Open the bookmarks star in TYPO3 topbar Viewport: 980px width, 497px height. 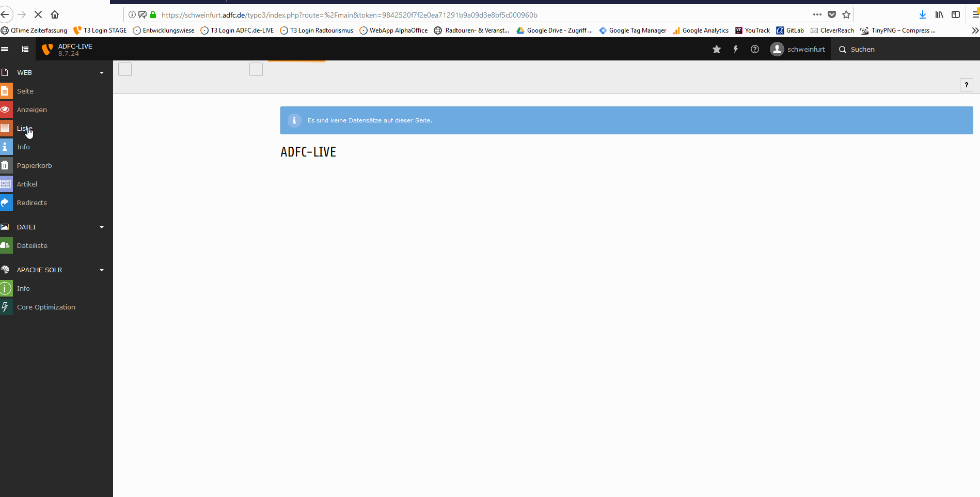[x=717, y=49]
